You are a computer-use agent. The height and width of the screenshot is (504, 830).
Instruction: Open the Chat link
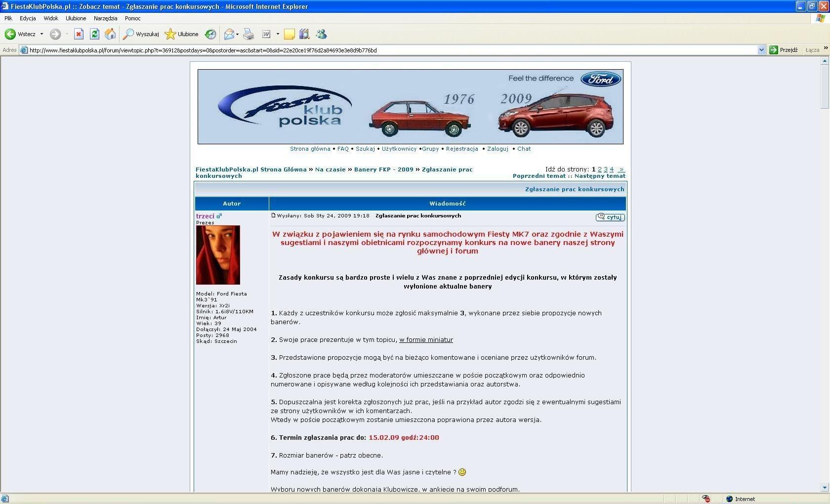(x=524, y=149)
